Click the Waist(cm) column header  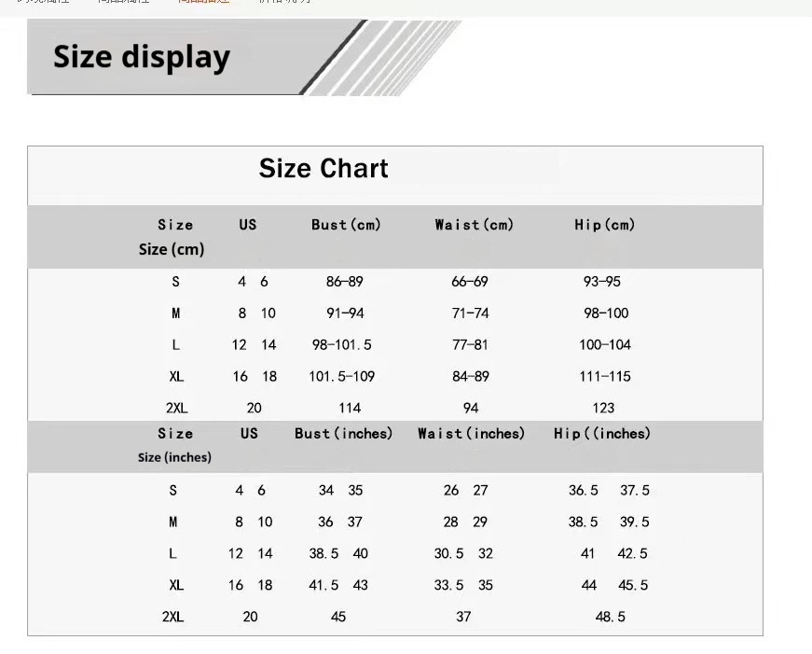click(x=474, y=225)
